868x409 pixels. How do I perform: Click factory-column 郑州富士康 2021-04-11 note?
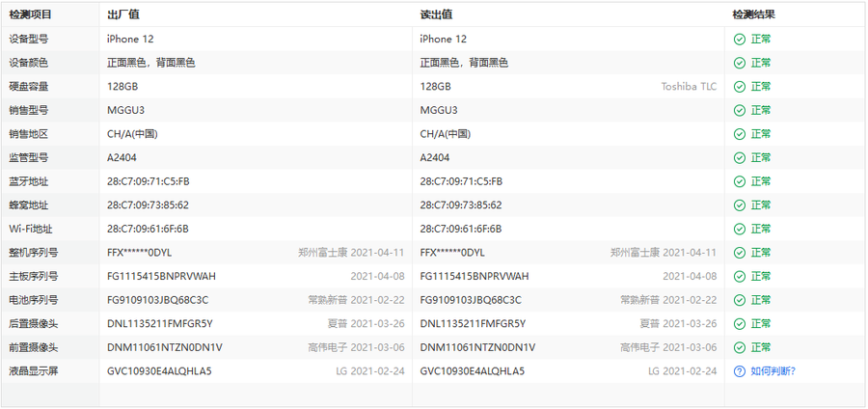coord(351,253)
